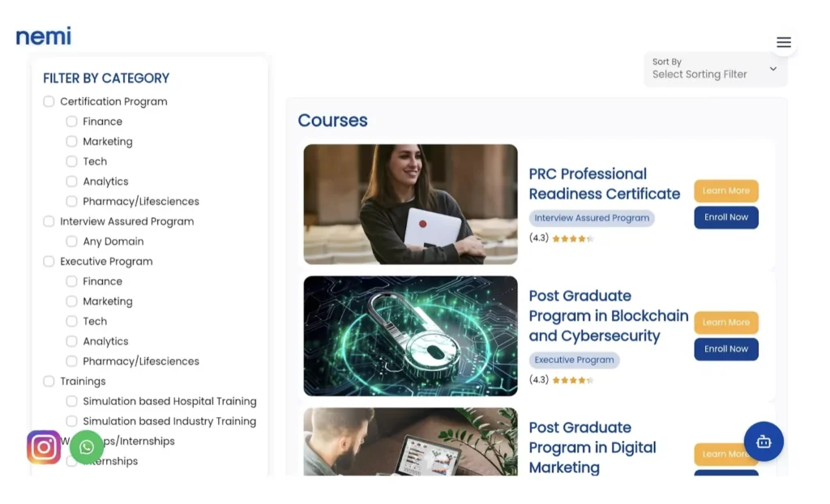Open the Post Graduate Program in Digital Marketing title
The height and width of the screenshot is (504, 830).
click(x=593, y=447)
